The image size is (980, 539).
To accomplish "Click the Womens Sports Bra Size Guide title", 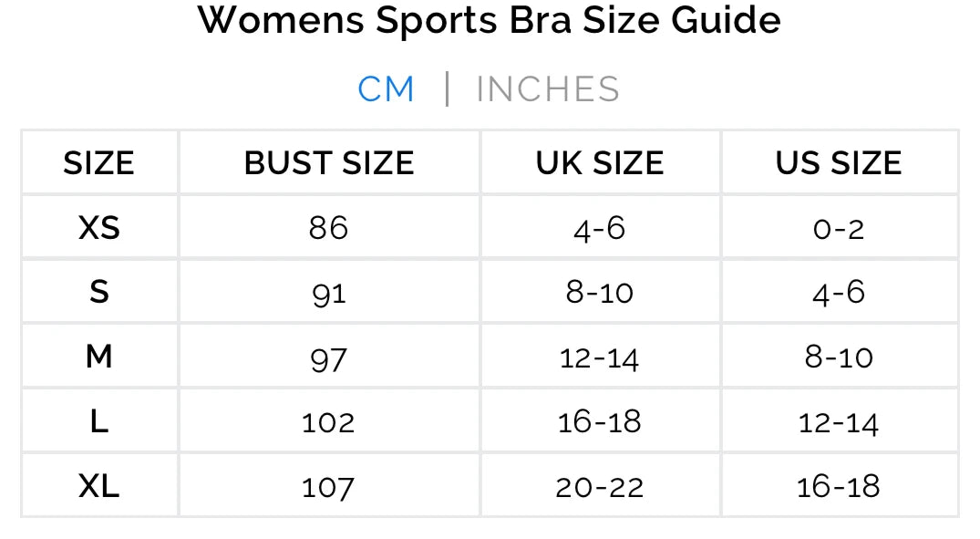I will 490,20.
